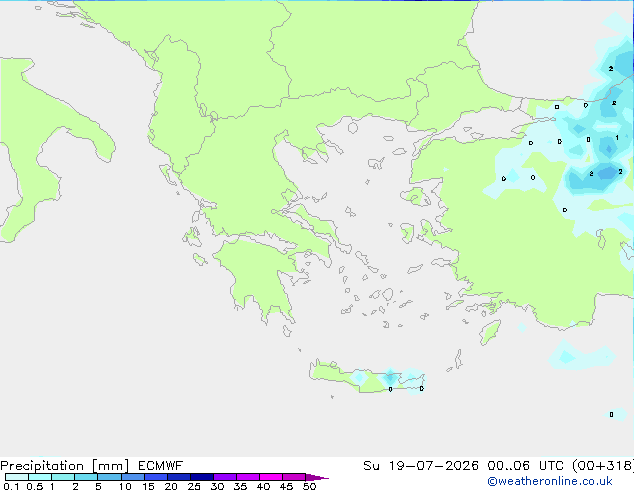Click the legend value '0.5'
634x490 pixels.
(x=34, y=486)
